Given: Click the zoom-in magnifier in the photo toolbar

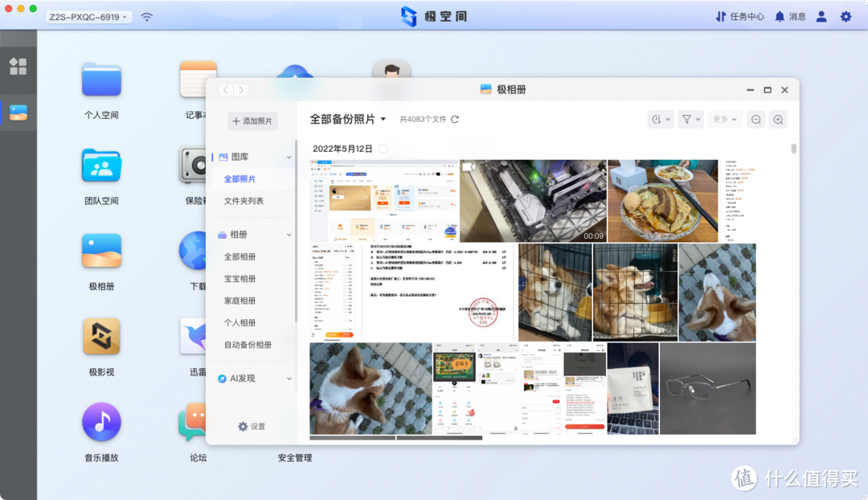Looking at the screenshot, I should point(777,119).
